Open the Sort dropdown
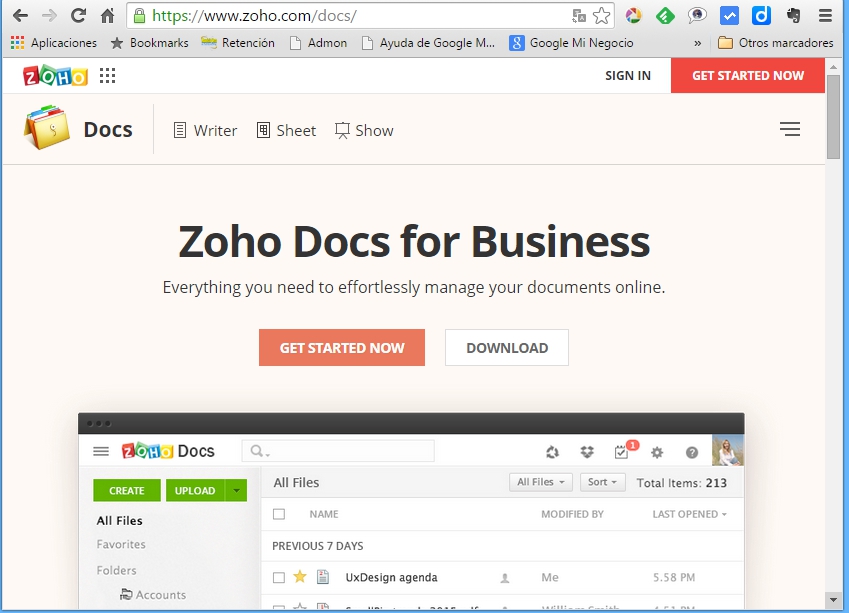The width and height of the screenshot is (849, 613). (x=602, y=482)
